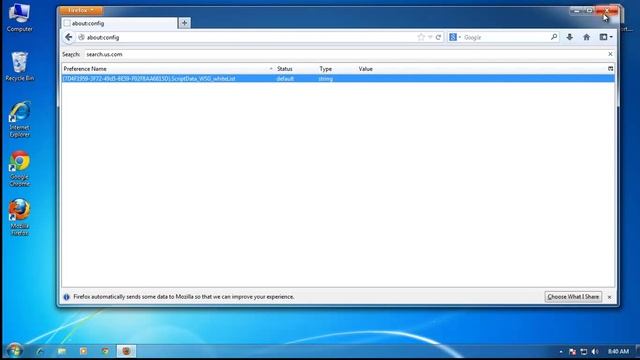Image resolution: width=640 pixels, height=360 pixels.
Task: Open a new tab with plus button
Action: click(x=184, y=23)
